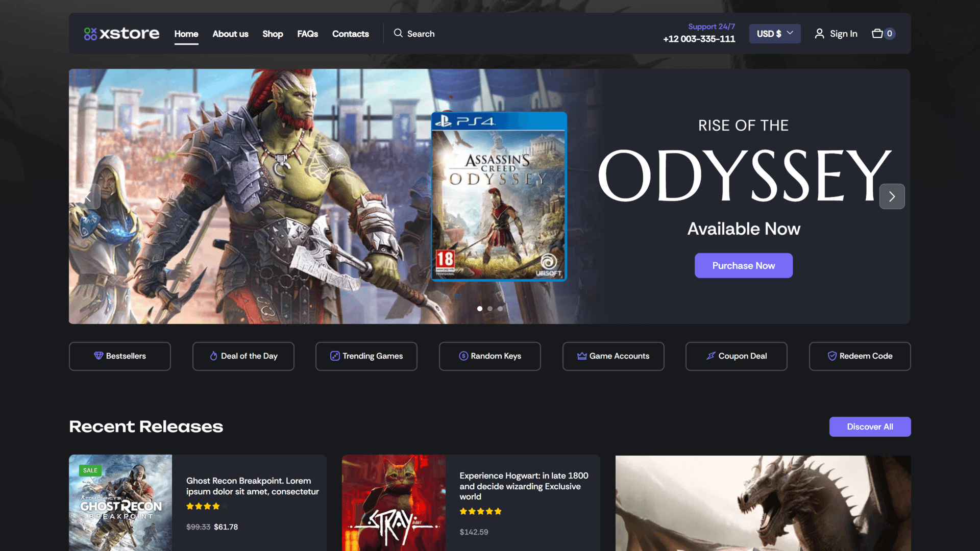Screen dimensions: 980x551
Task: Open the Home menu item
Action: [x=186, y=34]
